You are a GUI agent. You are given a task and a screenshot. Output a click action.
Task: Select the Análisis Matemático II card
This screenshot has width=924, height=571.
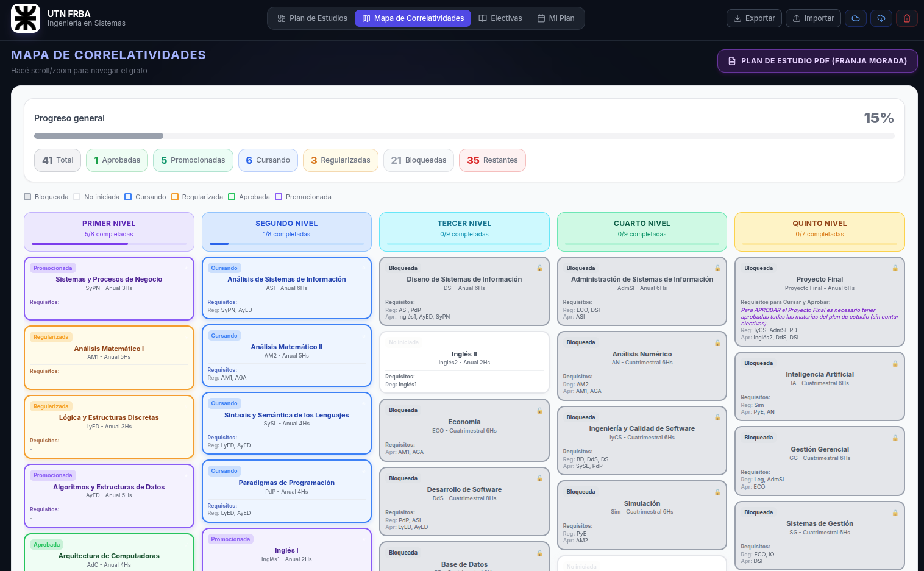pos(286,355)
